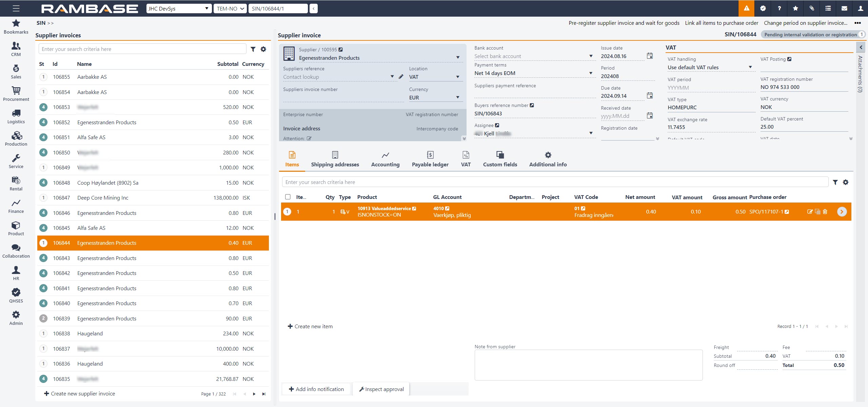Open VAT handling dropdown
The width and height of the screenshot is (868, 407).
coord(750,67)
